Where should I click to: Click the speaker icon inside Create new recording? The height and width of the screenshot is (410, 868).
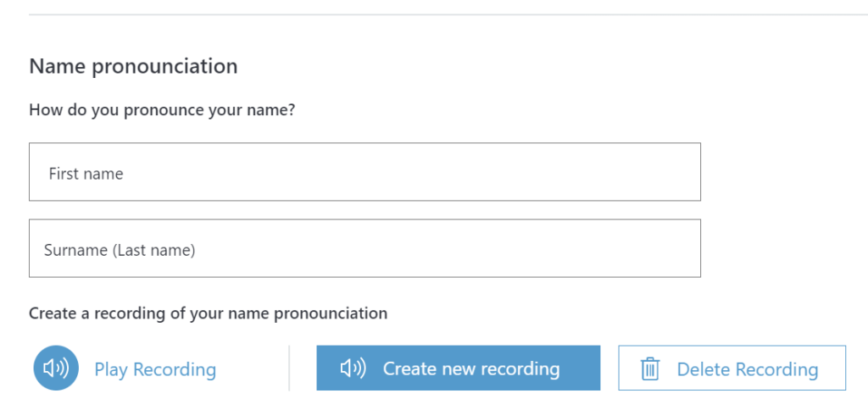click(353, 368)
